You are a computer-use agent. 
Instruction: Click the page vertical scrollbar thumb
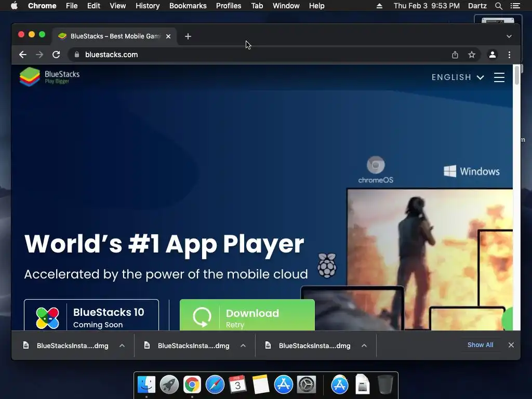517,75
